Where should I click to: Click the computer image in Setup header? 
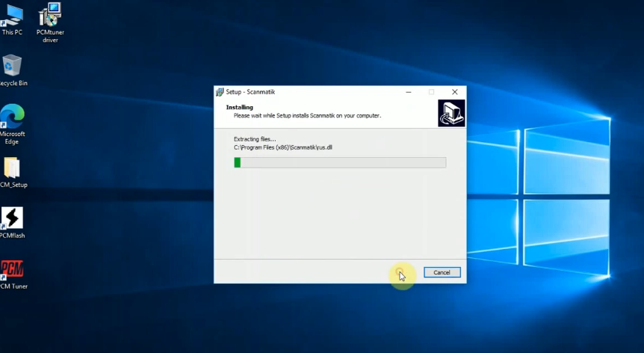[451, 113]
